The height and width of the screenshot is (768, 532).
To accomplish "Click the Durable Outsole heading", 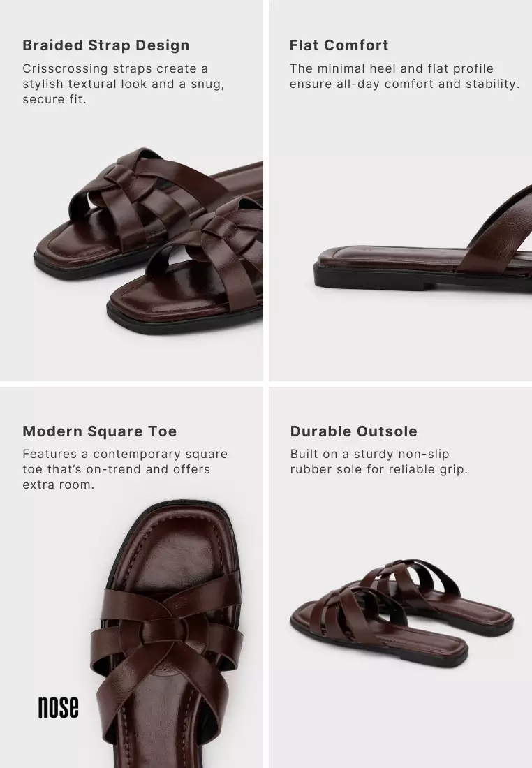I will click(x=354, y=431).
